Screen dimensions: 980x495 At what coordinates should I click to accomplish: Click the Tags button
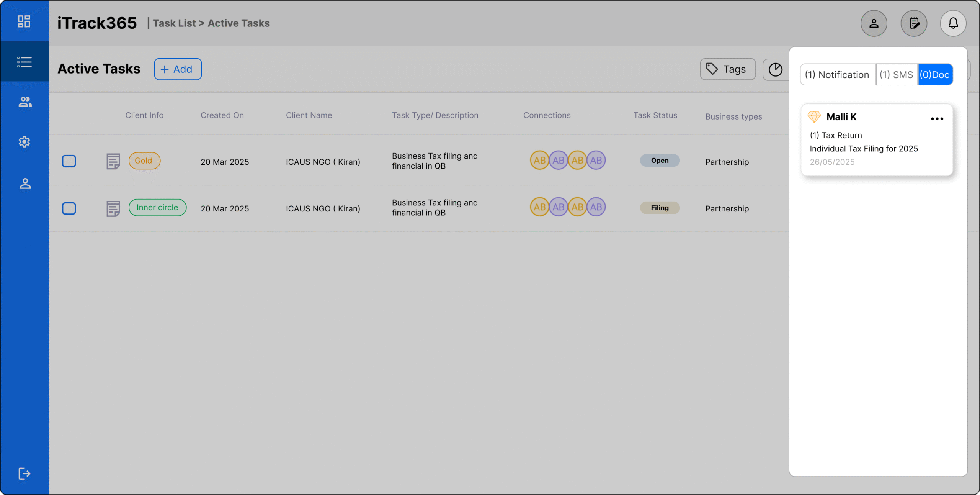727,69
